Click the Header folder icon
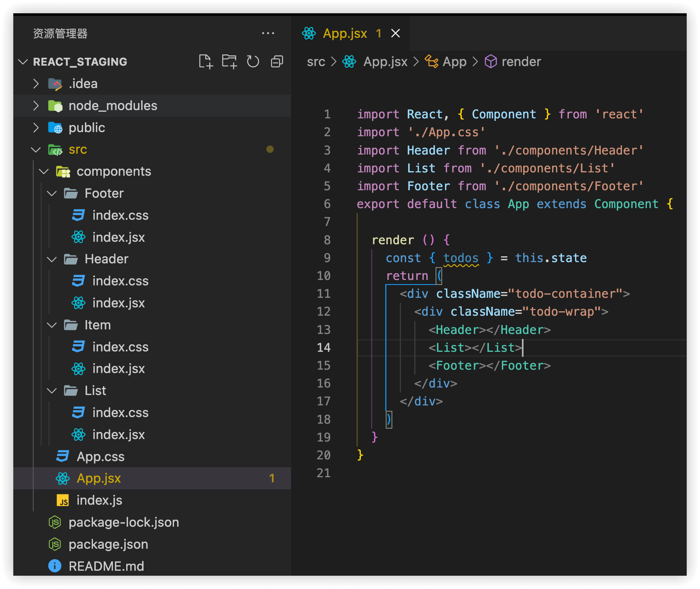This screenshot has width=700, height=589. (x=71, y=259)
